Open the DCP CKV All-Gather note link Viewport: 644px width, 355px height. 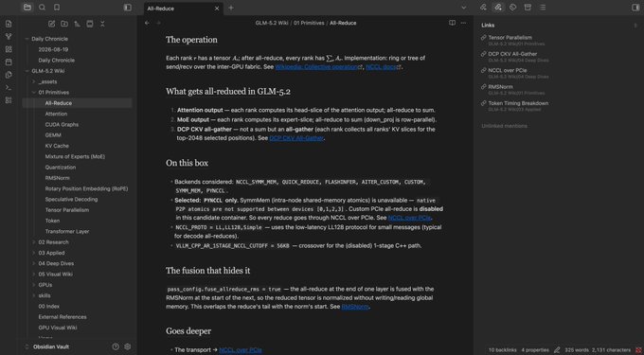click(x=296, y=138)
